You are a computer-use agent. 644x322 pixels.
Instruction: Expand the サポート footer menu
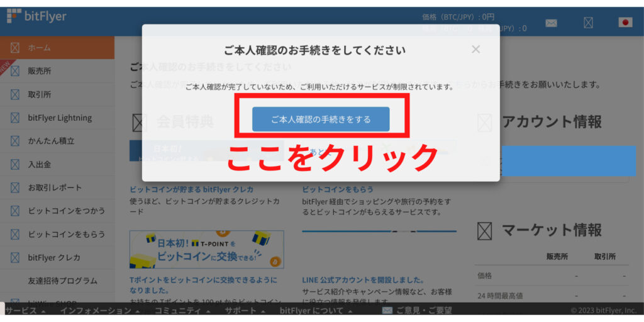point(246,311)
